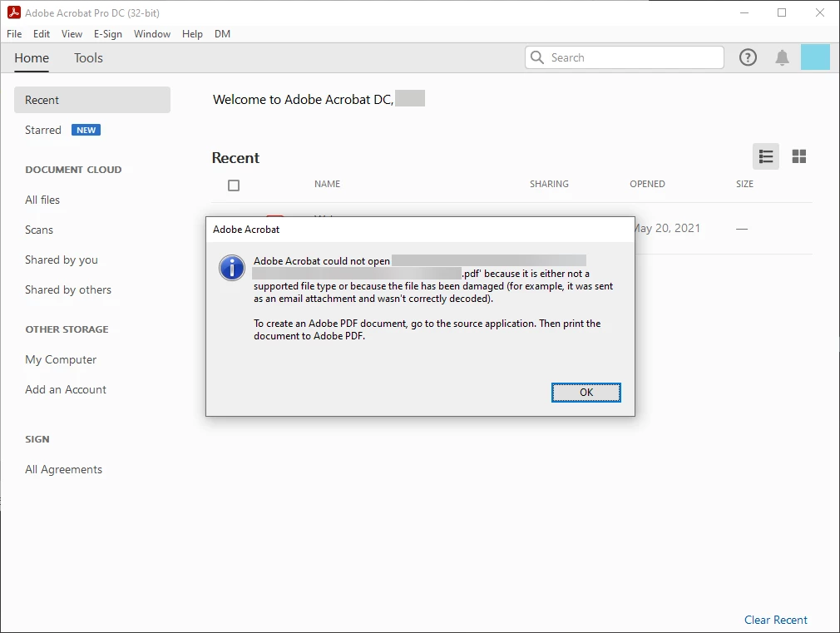Click the blue information icon in dialog
This screenshot has width=840, height=633.
(x=232, y=268)
